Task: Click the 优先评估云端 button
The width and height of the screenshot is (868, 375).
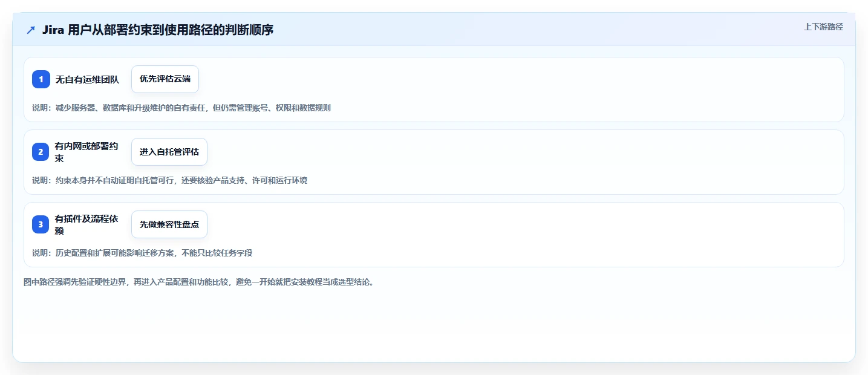Action: (x=165, y=79)
